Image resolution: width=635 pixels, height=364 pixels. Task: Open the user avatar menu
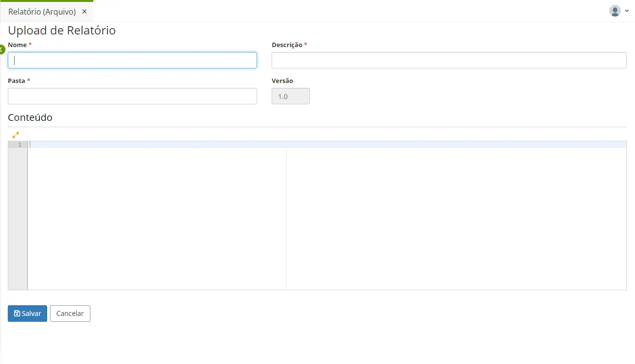(615, 11)
